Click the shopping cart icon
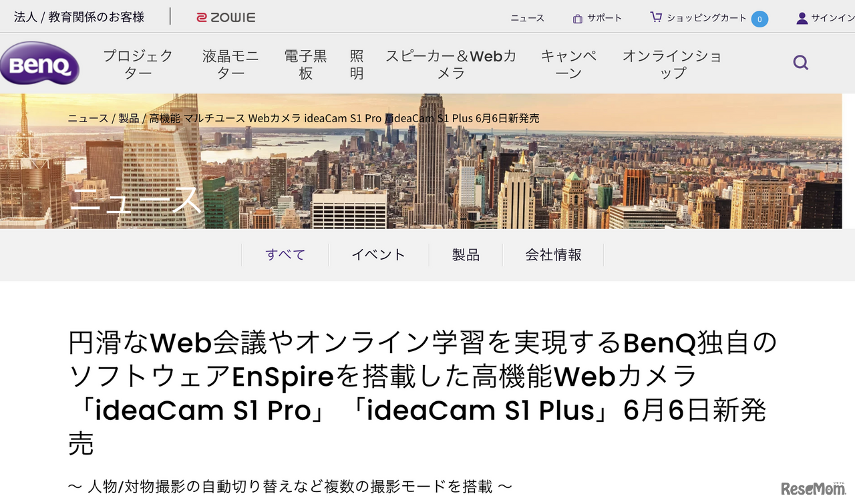The width and height of the screenshot is (855, 504). pyautogui.click(x=656, y=17)
